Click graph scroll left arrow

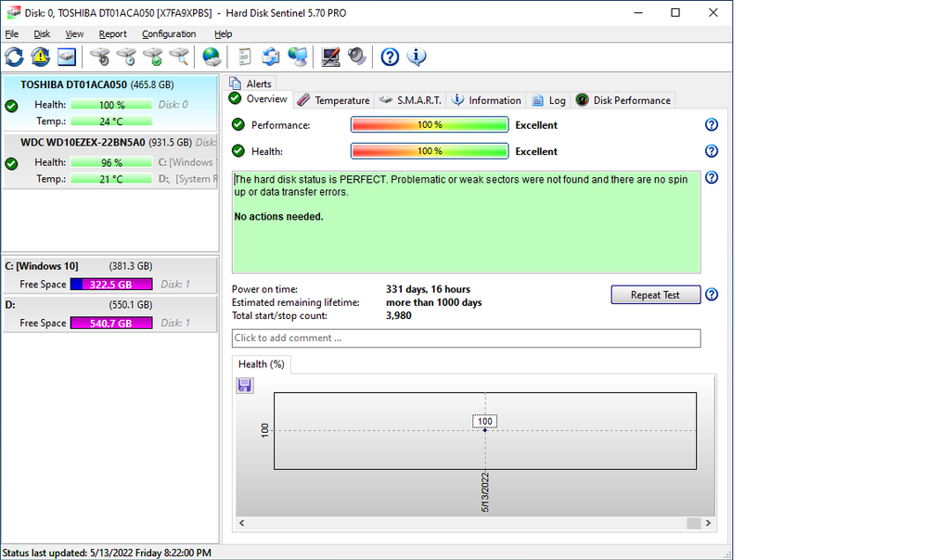242,523
